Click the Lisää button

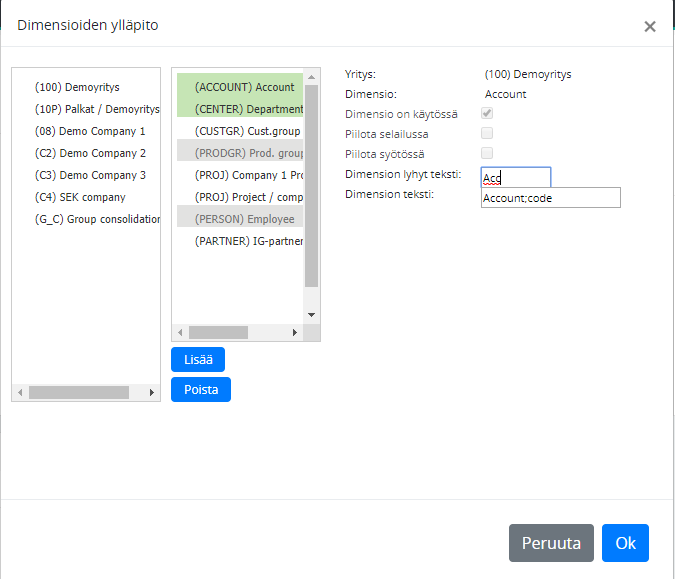[x=198, y=360]
